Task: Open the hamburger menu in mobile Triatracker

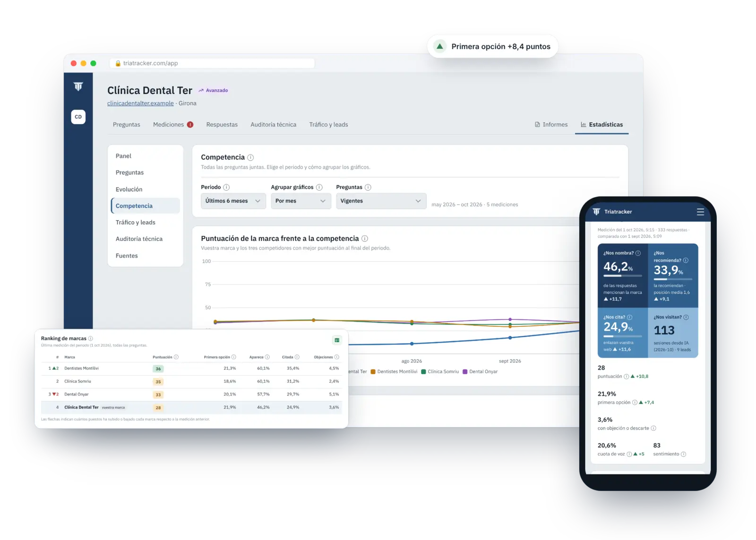Action: click(700, 212)
